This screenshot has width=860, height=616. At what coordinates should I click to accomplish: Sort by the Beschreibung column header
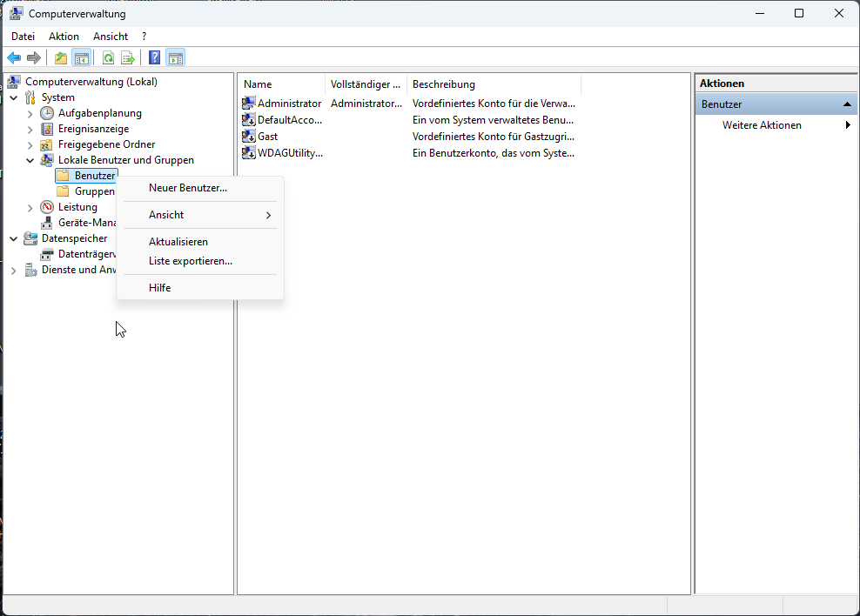pos(494,84)
